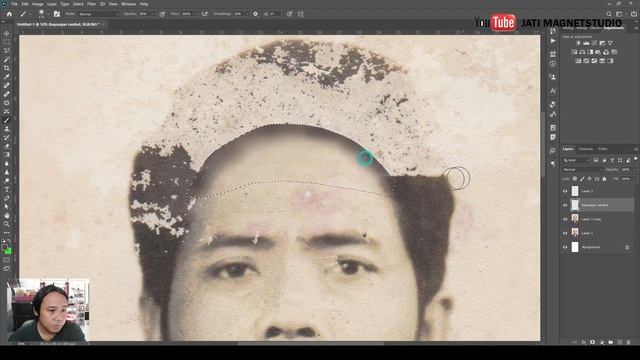The width and height of the screenshot is (640, 360).
Task: Add a Hue/Saturation adjustment
Action: pyautogui.click(x=574, y=52)
